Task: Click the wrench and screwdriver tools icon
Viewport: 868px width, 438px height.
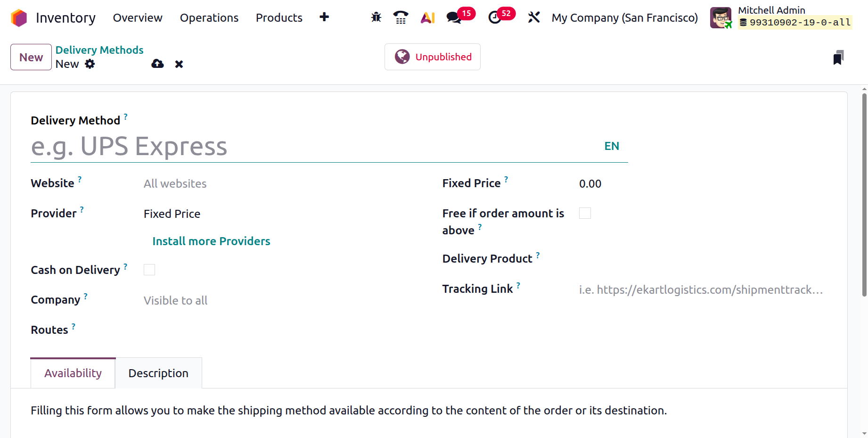Action: point(533,17)
